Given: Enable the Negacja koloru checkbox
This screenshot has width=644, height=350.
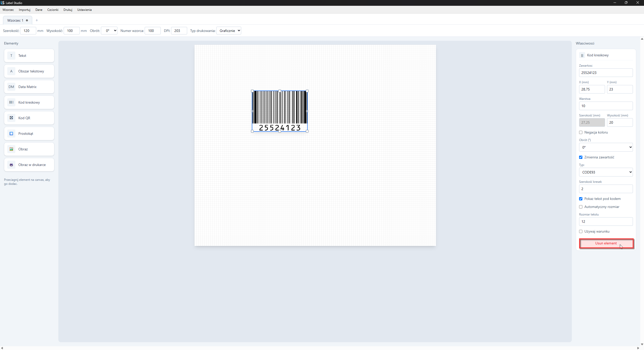Looking at the screenshot, I should click(581, 132).
